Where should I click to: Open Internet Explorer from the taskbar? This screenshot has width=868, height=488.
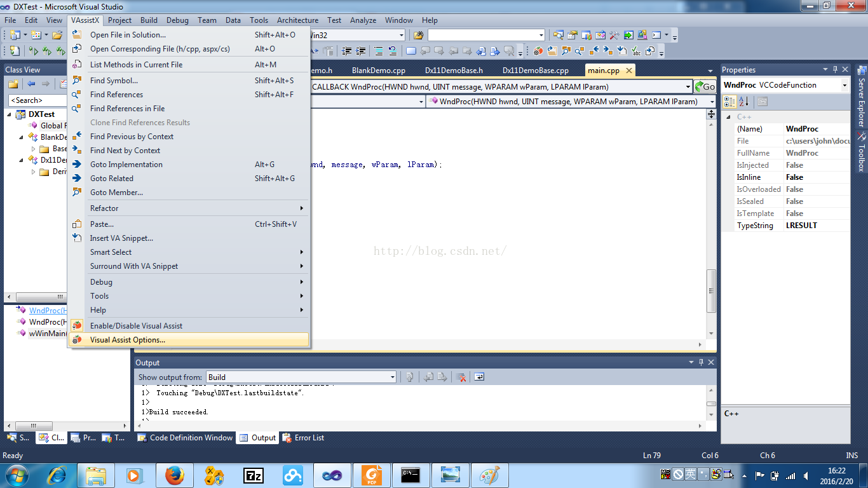(x=56, y=475)
